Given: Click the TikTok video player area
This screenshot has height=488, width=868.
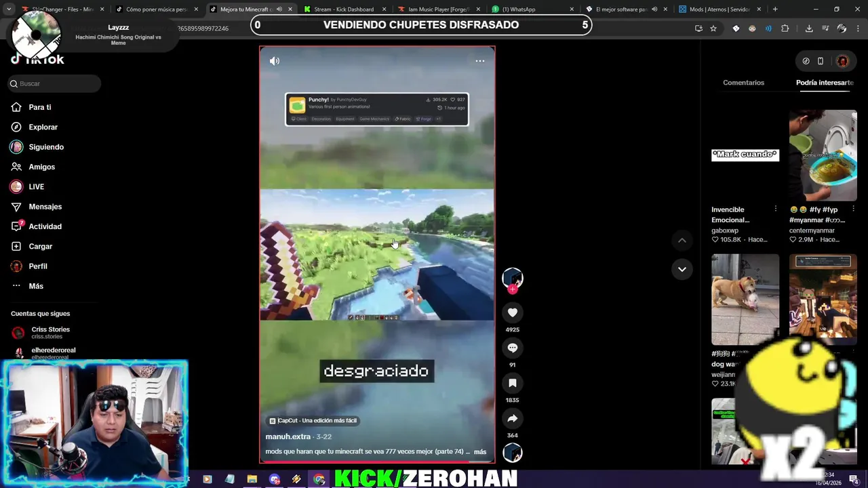Looking at the screenshot, I should click(x=377, y=255).
